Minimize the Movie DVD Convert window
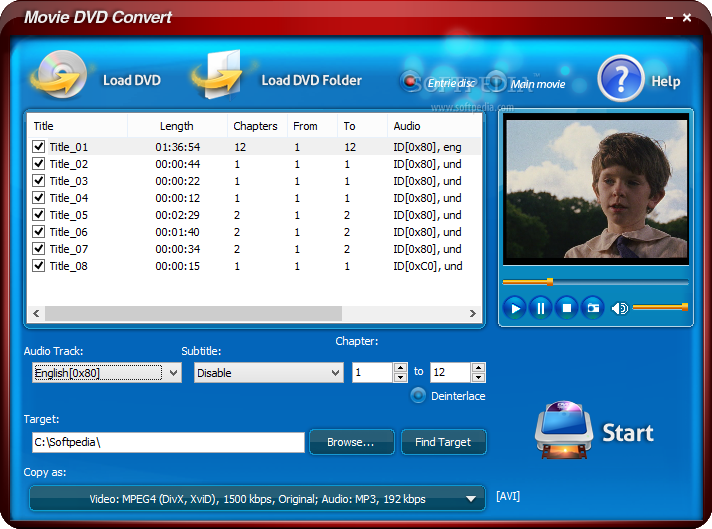 [x=669, y=18]
